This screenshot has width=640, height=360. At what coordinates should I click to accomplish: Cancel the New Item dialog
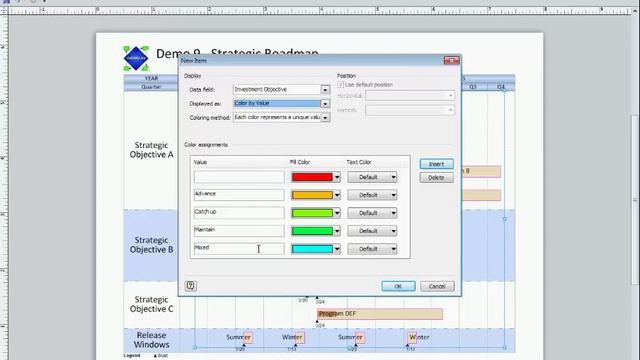click(x=437, y=286)
